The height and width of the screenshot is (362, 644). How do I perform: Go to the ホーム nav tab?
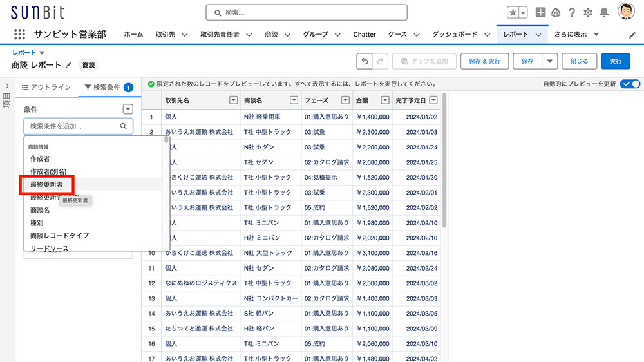pyautogui.click(x=133, y=35)
